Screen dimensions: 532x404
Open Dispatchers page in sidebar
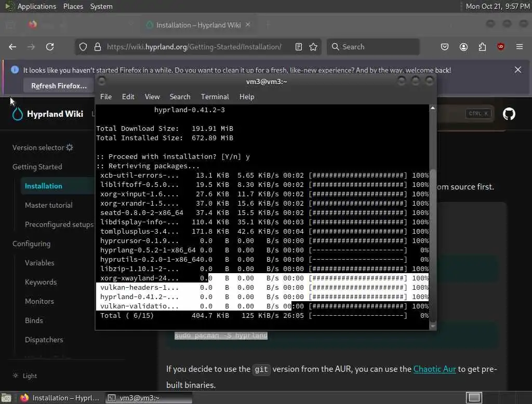tap(44, 340)
